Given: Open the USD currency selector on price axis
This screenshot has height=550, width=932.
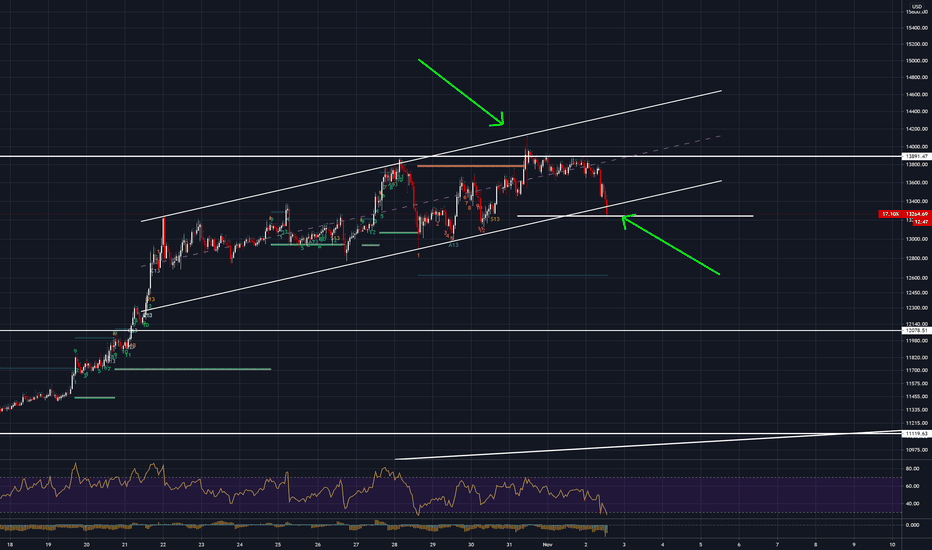Looking at the screenshot, I should tap(917, 7).
